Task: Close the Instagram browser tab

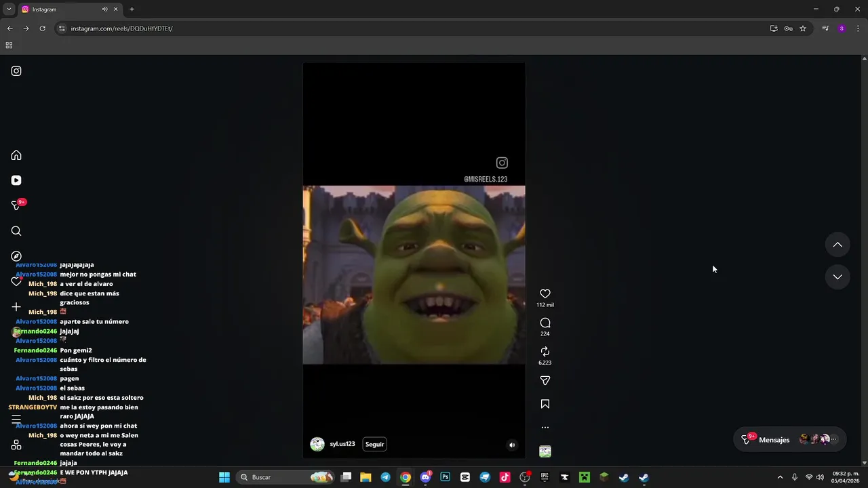Action: coord(115,9)
